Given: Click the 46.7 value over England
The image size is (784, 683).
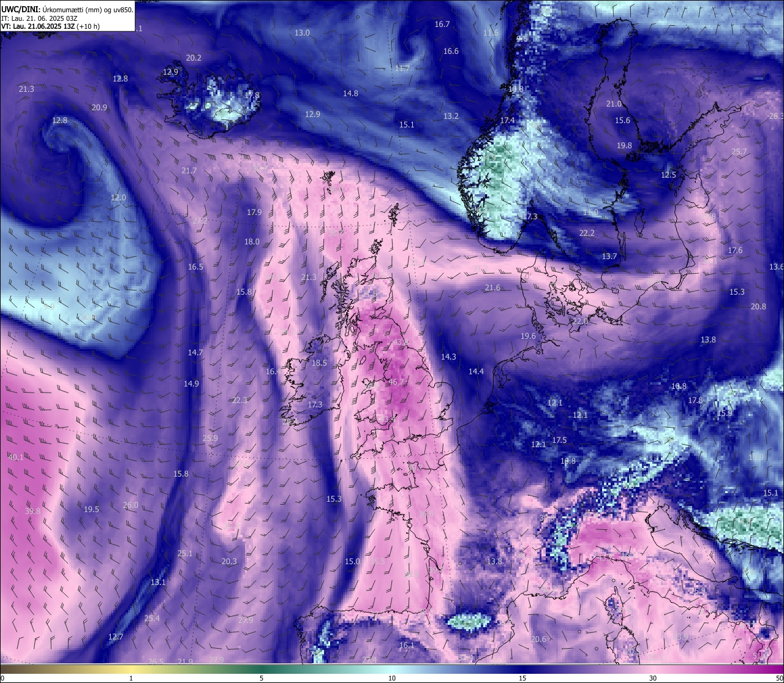Looking at the screenshot, I should point(396,382).
